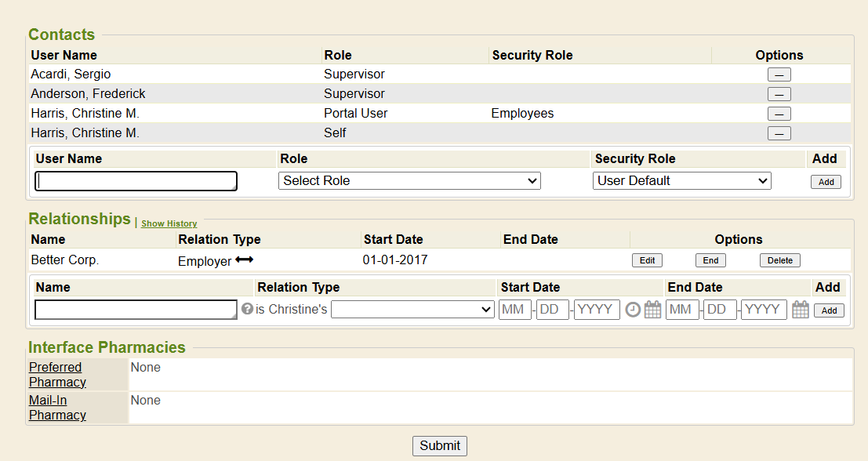The height and width of the screenshot is (461, 868).
Task: Expand the User Default security role dropdown
Action: [681, 181]
